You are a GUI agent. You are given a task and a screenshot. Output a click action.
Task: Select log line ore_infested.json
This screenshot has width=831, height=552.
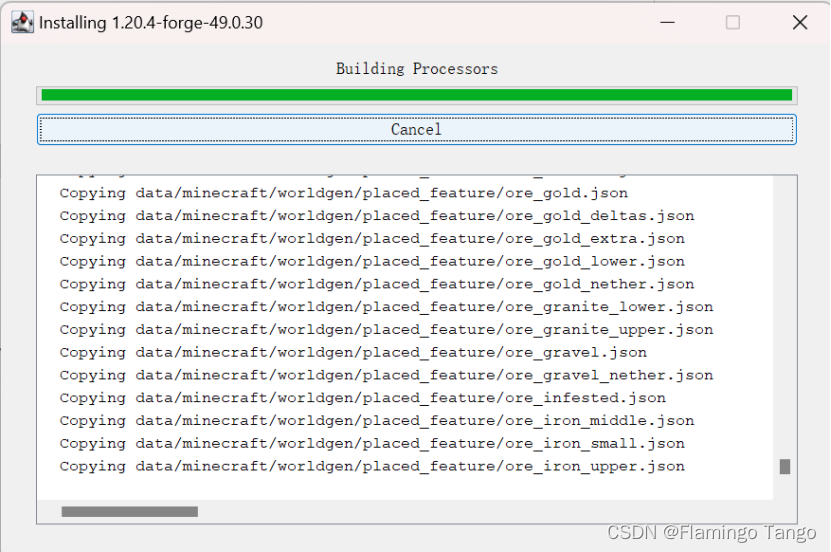tap(363, 398)
